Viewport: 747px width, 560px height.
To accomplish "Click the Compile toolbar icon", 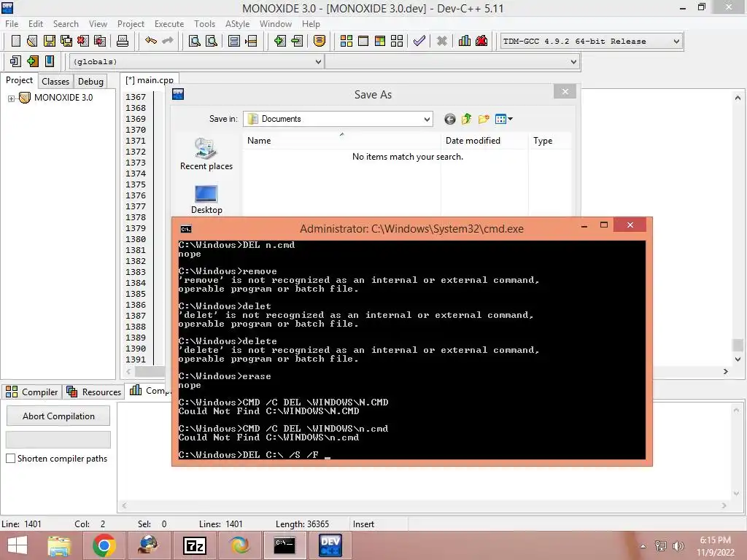I will (x=347, y=41).
